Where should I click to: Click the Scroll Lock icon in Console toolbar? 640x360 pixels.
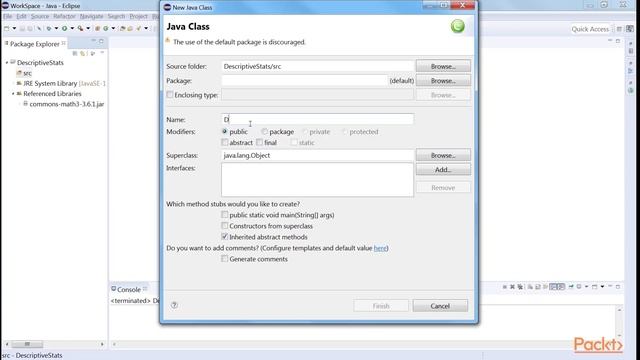538,287
